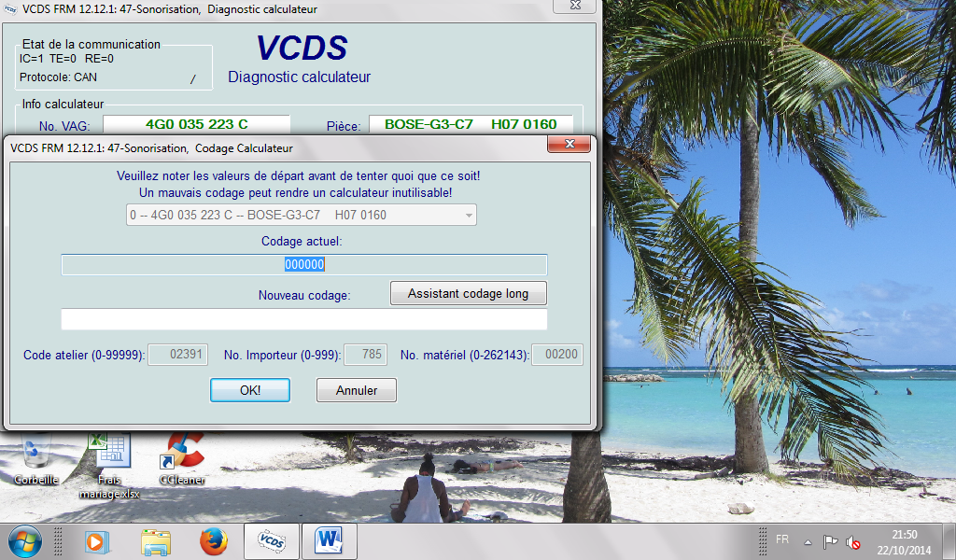Select the CCleaner desktop shortcut
Screen dimensions: 956x560
(182, 459)
